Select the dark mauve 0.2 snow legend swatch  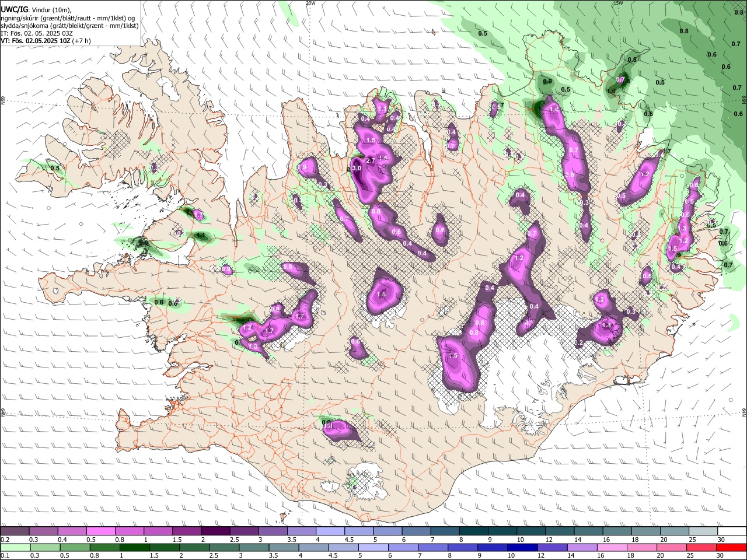(x=15, y=531)
